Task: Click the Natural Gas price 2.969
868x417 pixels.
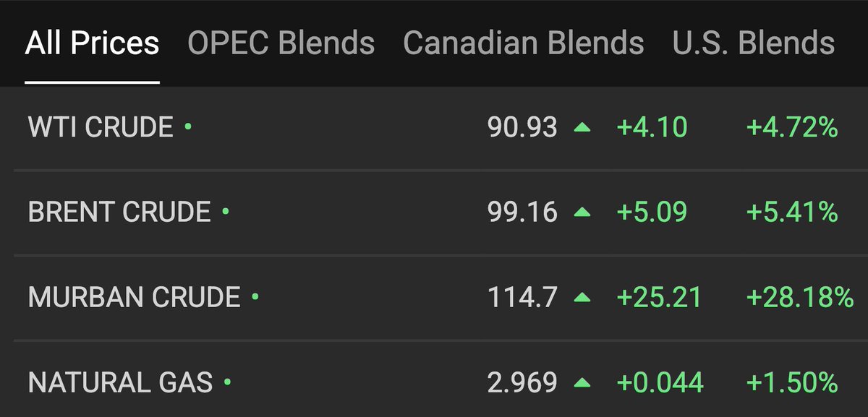Action: 522,382
